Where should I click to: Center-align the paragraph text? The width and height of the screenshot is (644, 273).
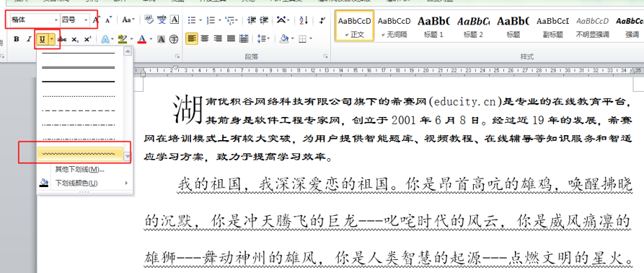pyautogui.click(x=205, y=39)
